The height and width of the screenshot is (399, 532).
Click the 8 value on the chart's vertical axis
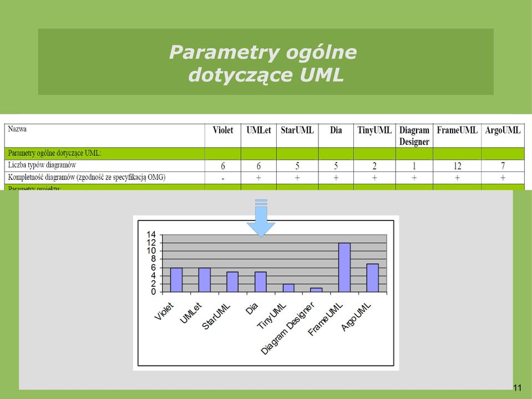tap(154, 259)
